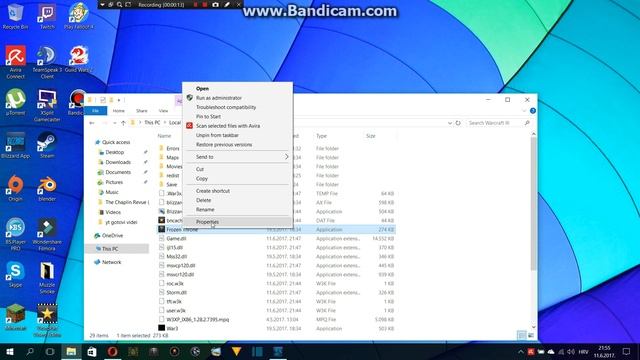
Task: Launch Guild Wars 2 desktop icon
Action: pyautogui.click(x=78, y=59)
